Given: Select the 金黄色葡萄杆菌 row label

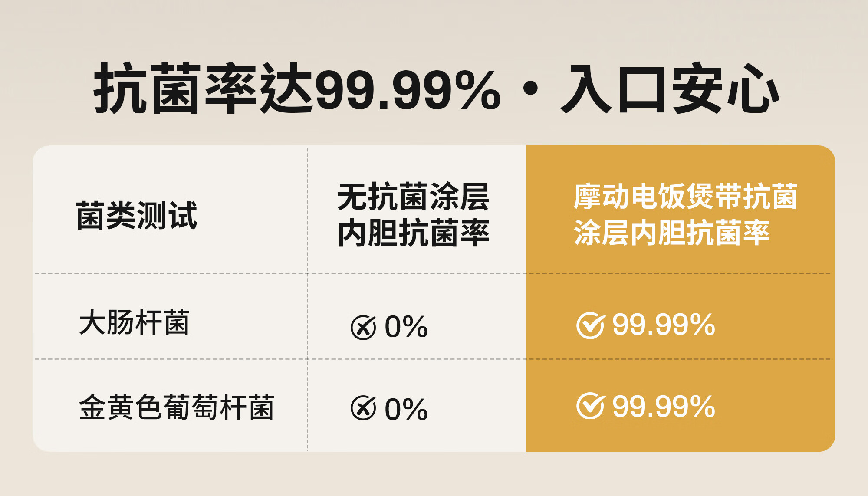Looking at the screenshot, I should tap(176, 407).
